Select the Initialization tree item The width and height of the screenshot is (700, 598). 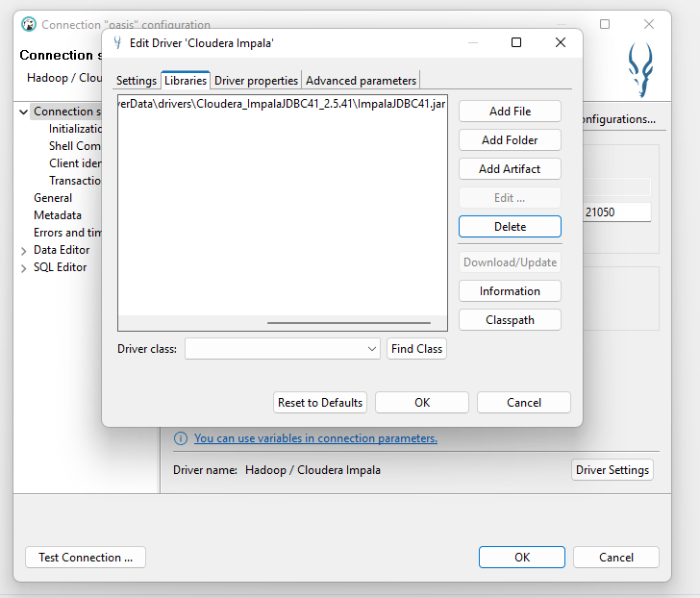[x=75, y=129]
